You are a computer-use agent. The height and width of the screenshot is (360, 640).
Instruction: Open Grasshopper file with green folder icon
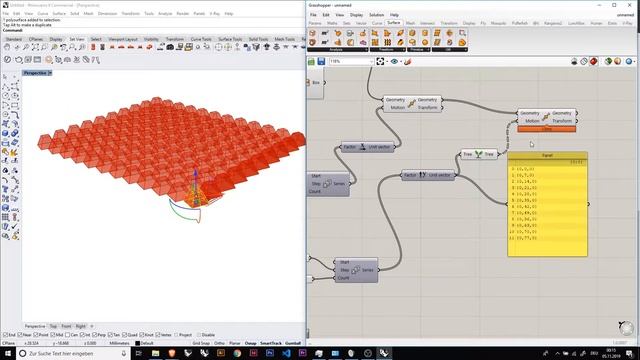(311, 61)
